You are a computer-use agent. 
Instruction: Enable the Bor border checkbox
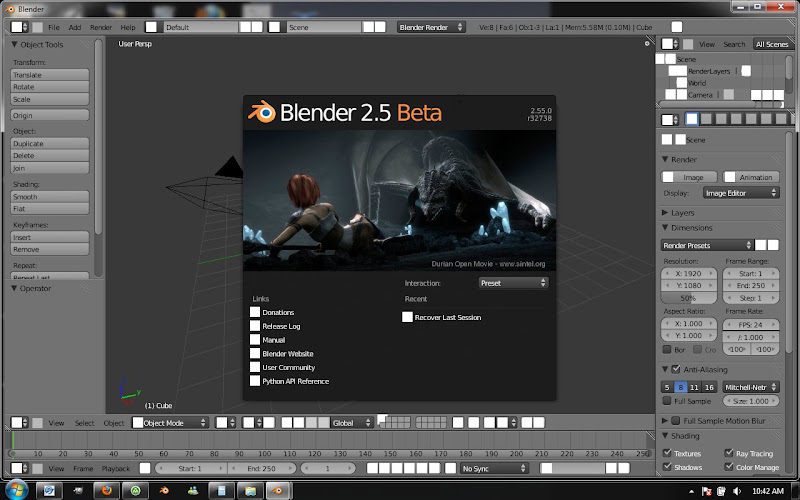[x=666, y=349]
